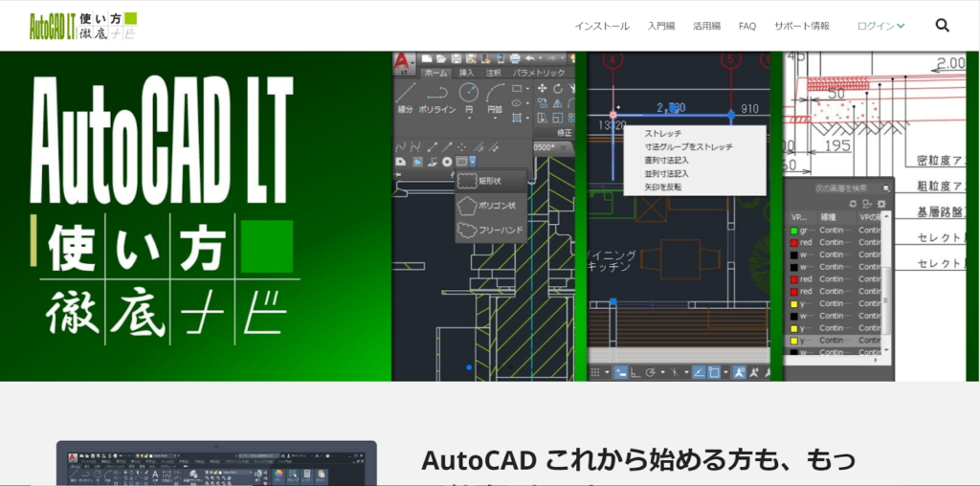980x486 pixels.
Task: Select the ポリライン polyline tool
Action: click(x=437, y=98)
